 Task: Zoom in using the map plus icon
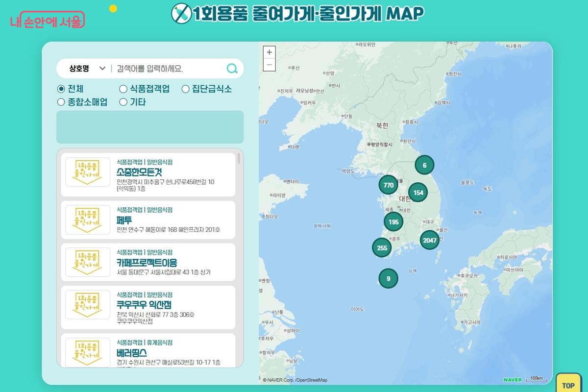(269, 51)
